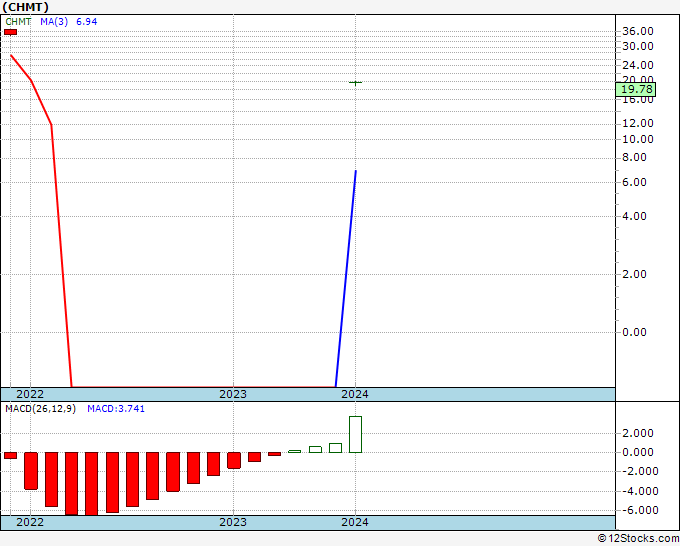Click 2023 on the price chart time axis
680x546 pixels.
coord(233,394)
